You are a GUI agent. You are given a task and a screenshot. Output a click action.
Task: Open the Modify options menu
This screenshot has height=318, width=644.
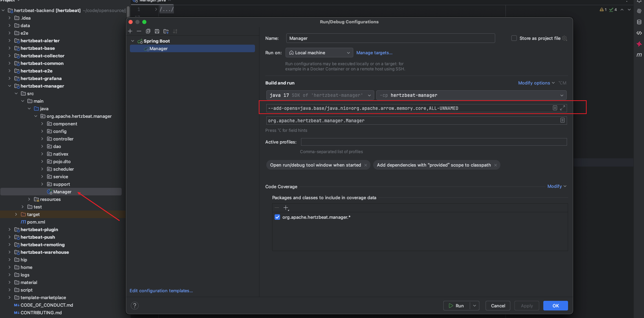(536, 83)
